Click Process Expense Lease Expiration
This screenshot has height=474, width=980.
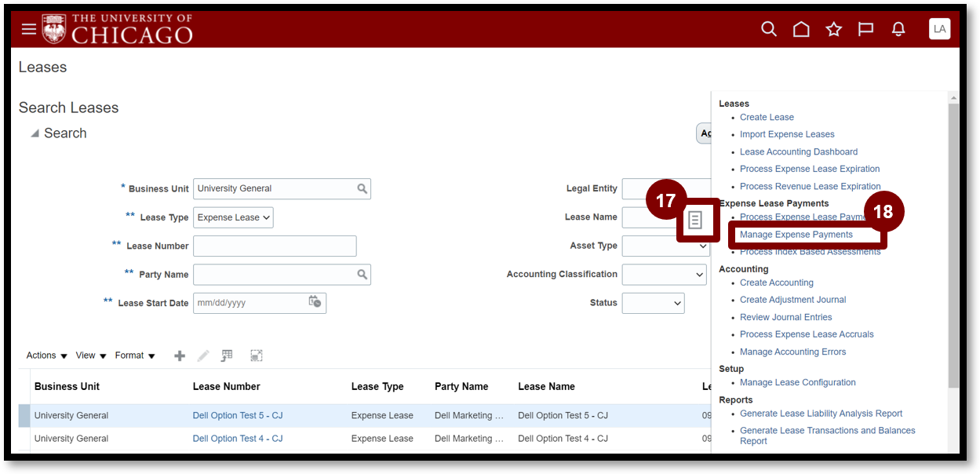pyautogui.click(x=810, y=169)
